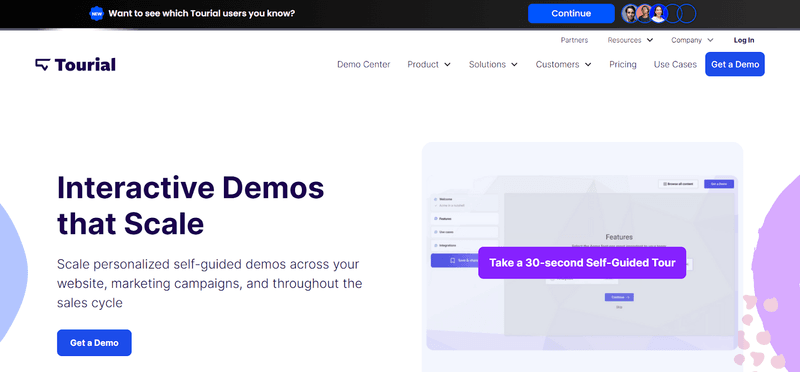Click the 'Interactive Demos that Scale' heading

pyautogui.click(x=190, y=205)
